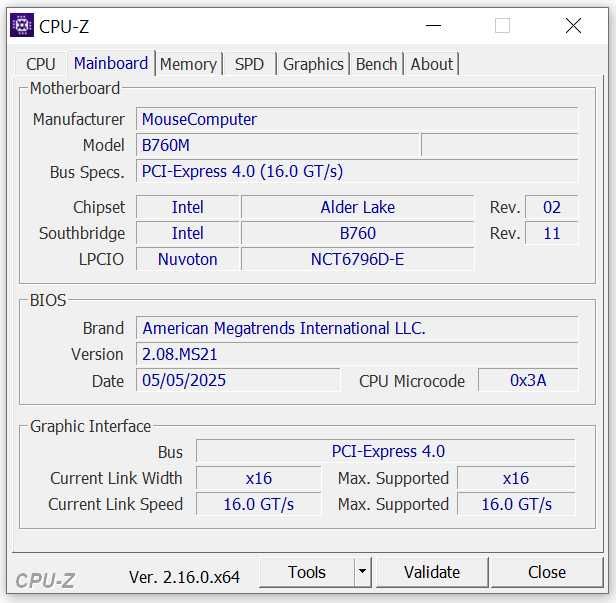Switch to the Bench tab

376,64
